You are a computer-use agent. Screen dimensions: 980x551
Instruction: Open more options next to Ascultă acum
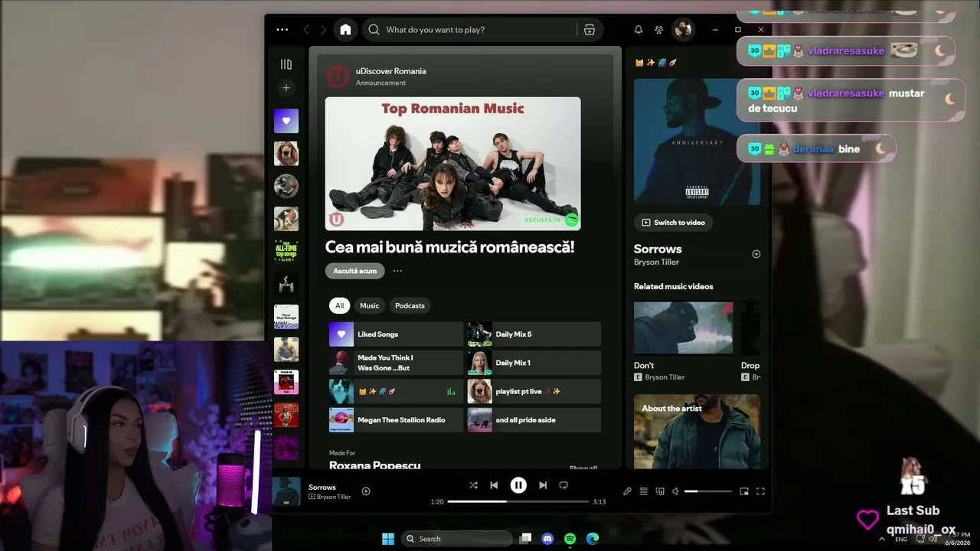pyautogui.click(x=397, y=271)
